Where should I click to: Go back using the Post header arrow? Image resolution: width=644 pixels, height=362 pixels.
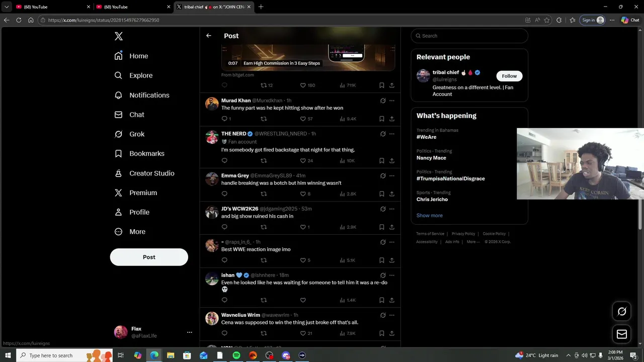(209, 36)
